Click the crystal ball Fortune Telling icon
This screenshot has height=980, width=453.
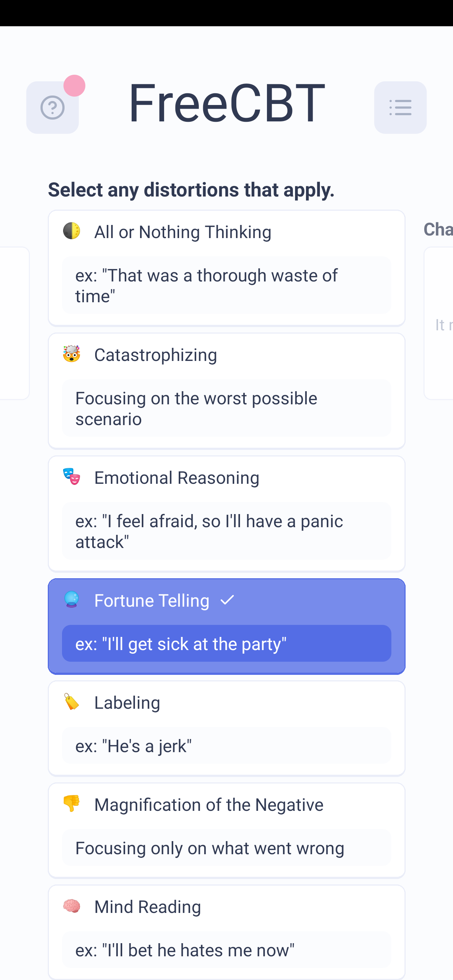click(x=71, y=600)
